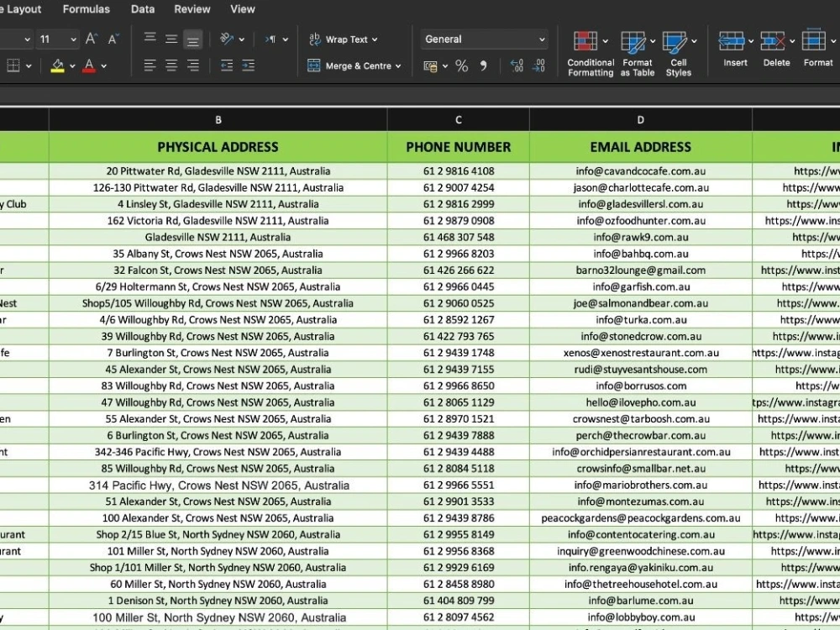Screen dimensions: 840x630
Task: Click the Insert cells icon
Action: click(732, 40)
